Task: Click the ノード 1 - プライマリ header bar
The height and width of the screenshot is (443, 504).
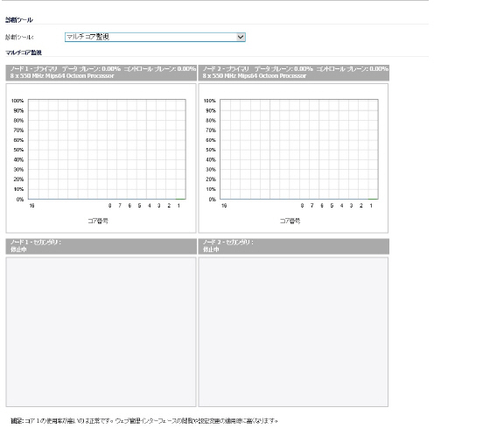Action: (101, 73)
